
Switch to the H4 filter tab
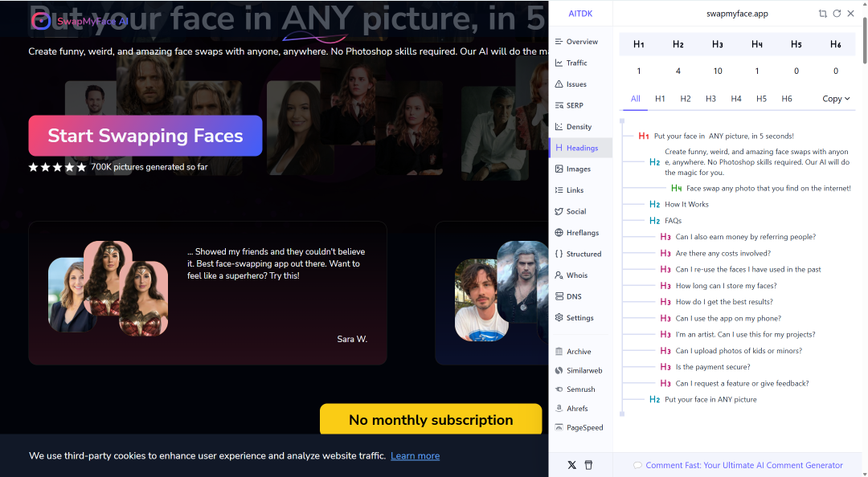(x=736, y=99)
